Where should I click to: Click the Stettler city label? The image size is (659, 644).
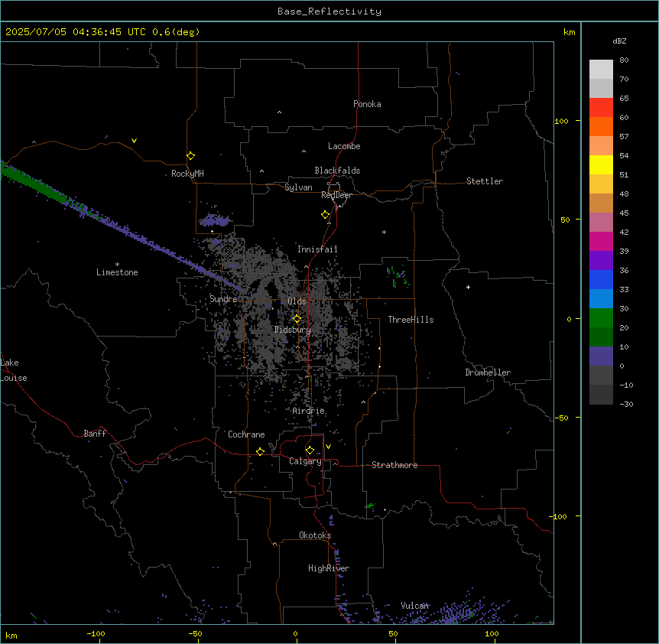pos(485,181)
